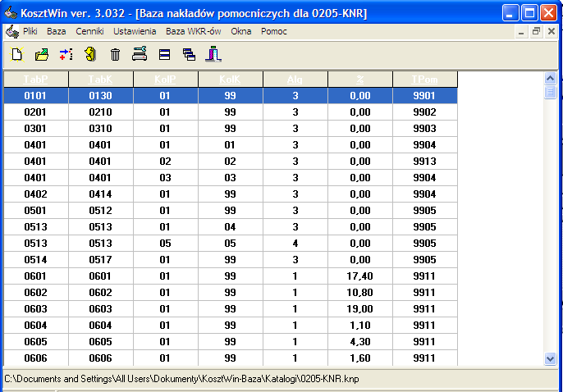Image resolution: width=563 pixels, height=392 pixels.
Task: Select the 0517 cell in TabK
Action: point(101,260)
